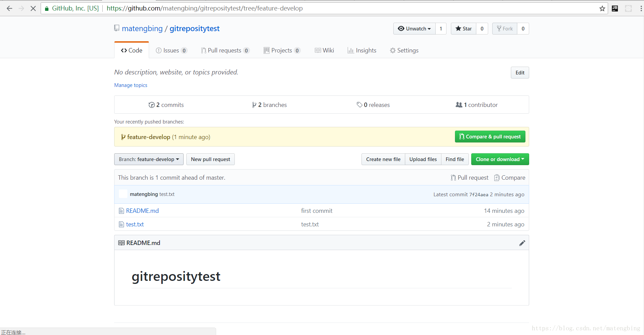The image size is (644, 335).
Task: Open the Unwatch dropdown
Action: pos(414,29)
